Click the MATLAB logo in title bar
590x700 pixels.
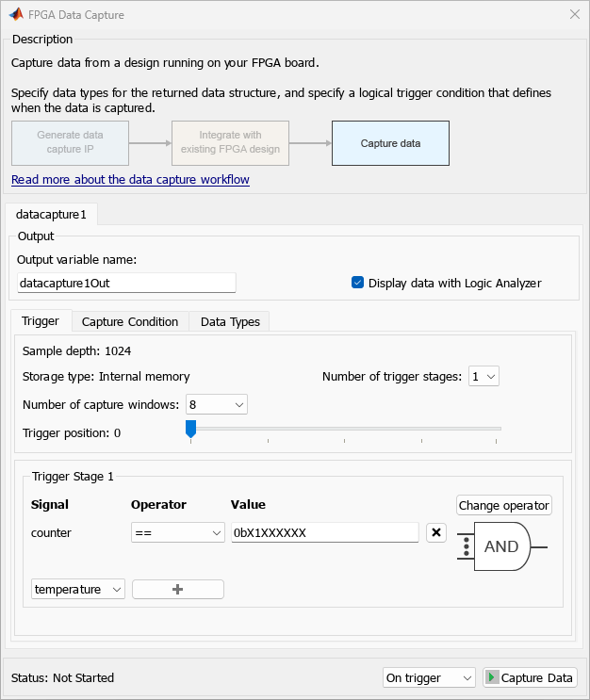point(16,15)
